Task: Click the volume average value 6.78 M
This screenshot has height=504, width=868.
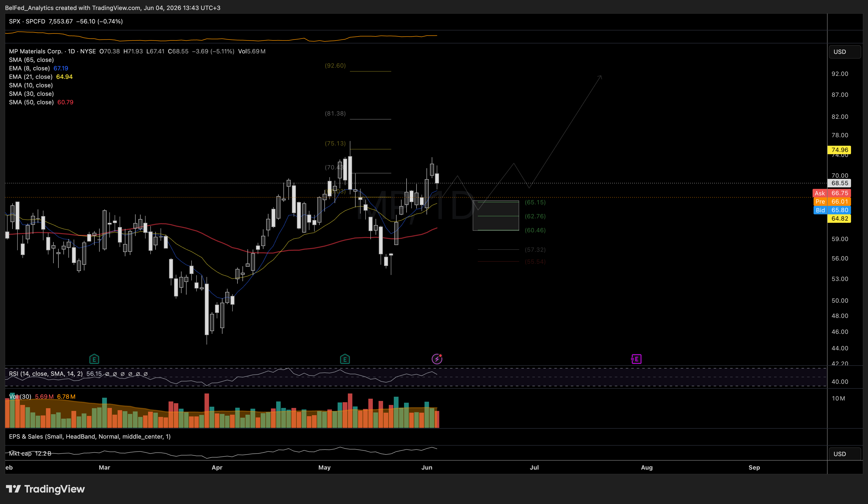Action: [66, 397]
